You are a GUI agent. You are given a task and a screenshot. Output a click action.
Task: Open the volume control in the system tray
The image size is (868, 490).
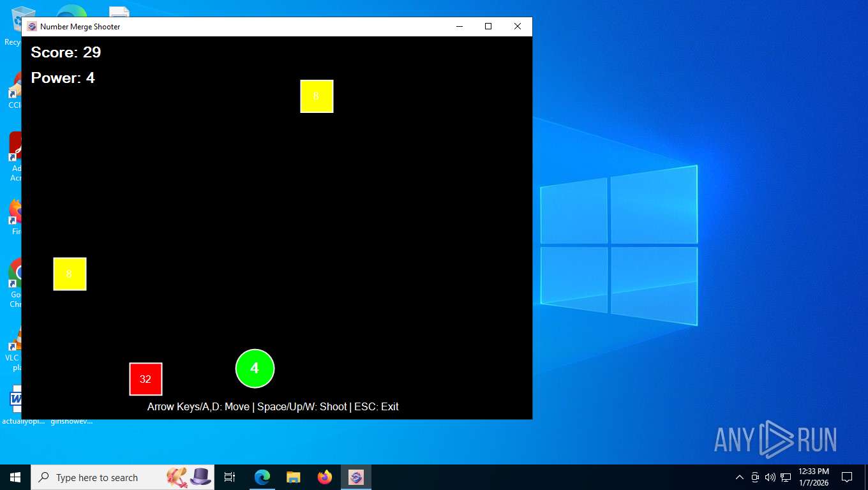coord(770,477)
